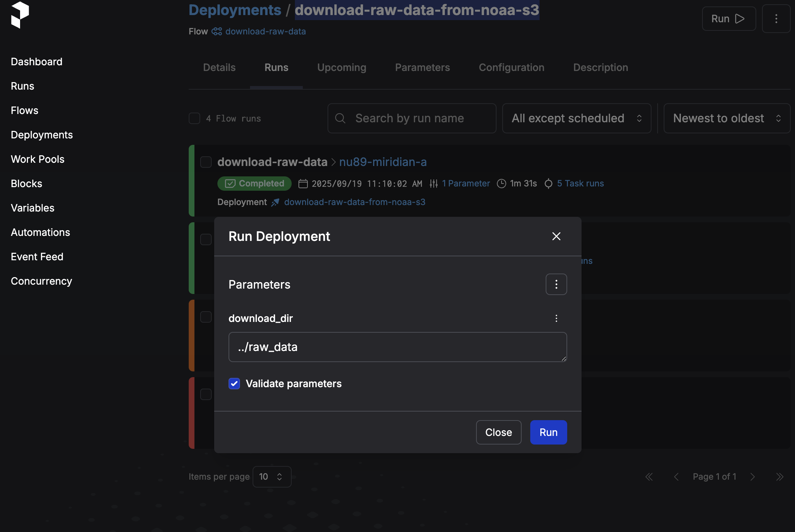Click the Search by run name field
The image size is (795, 532).
(x=412, y=118)
